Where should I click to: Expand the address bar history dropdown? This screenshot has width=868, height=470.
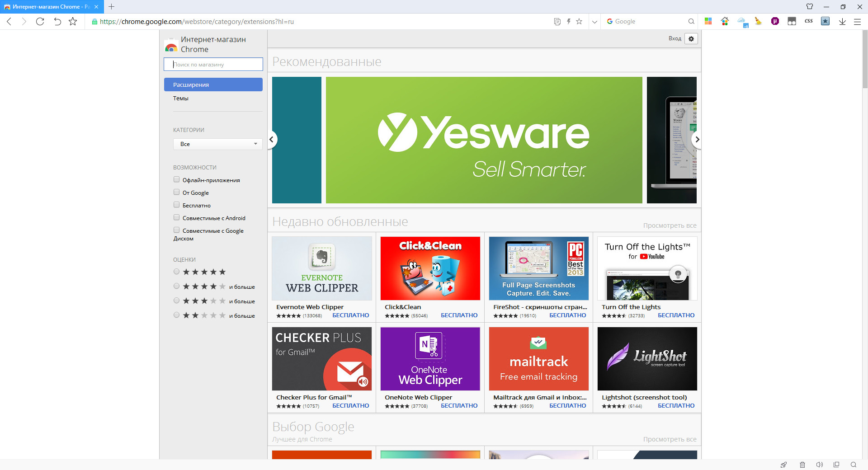tap(594, 21)
